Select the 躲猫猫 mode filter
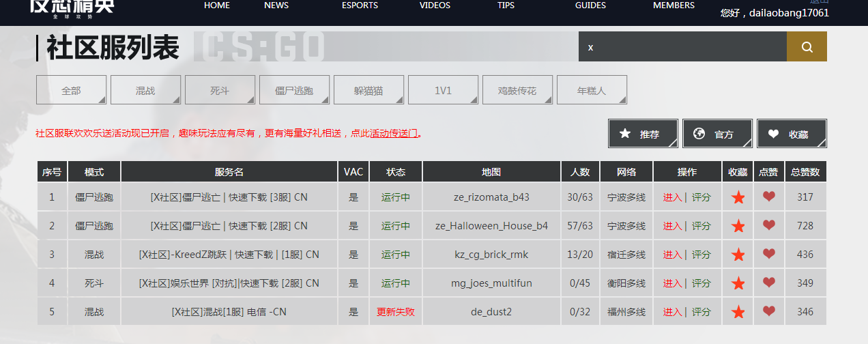 pos(368,90)
